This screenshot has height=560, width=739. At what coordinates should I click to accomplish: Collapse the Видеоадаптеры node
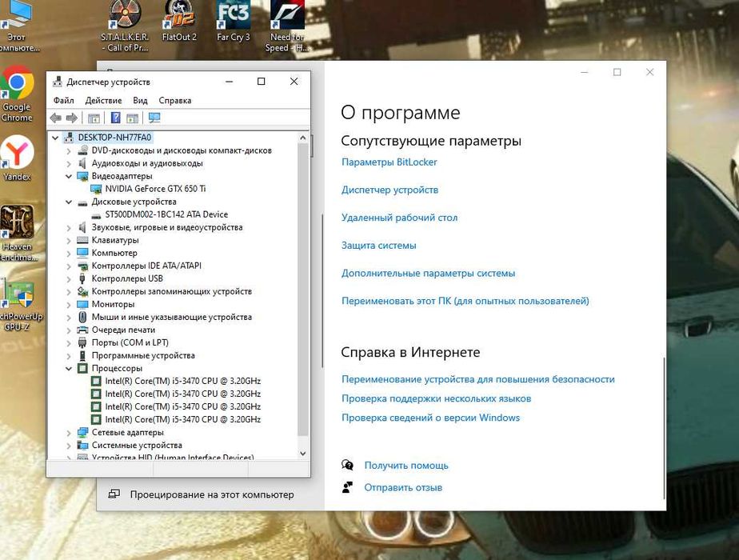(x=69, y=176)
